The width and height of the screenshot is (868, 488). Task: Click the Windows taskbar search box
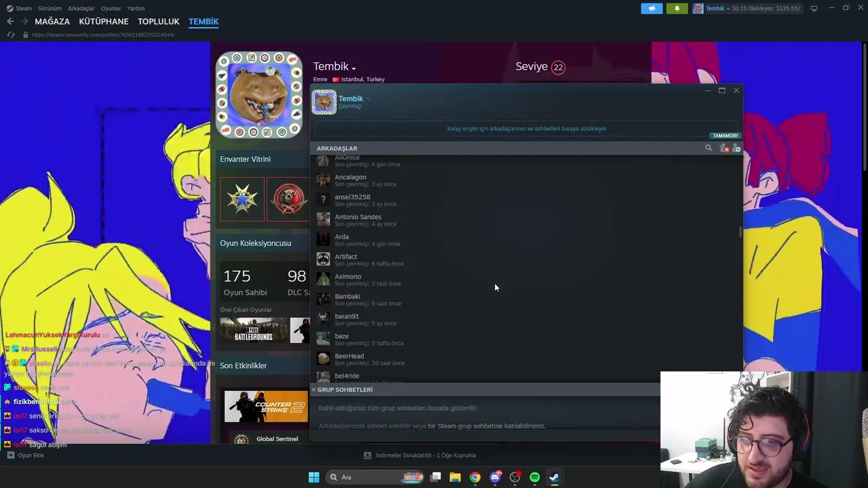pyautogui.click(x=375, y=477)
